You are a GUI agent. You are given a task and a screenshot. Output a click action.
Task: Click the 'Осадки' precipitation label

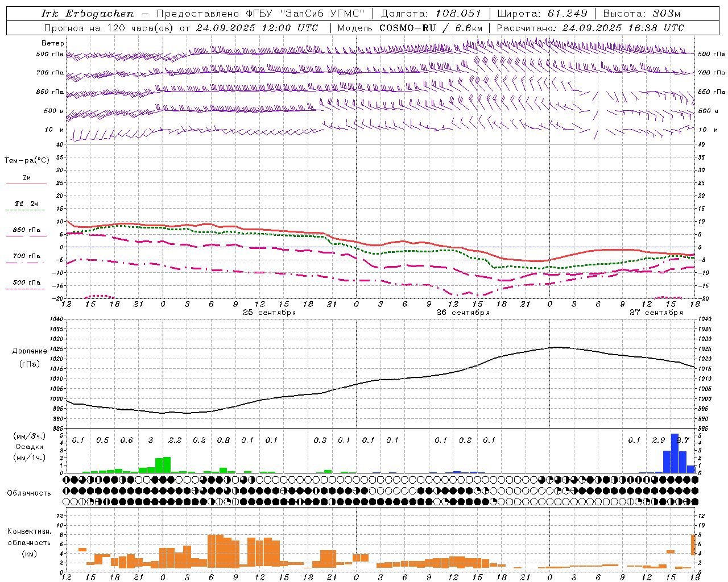click(30, 447)
